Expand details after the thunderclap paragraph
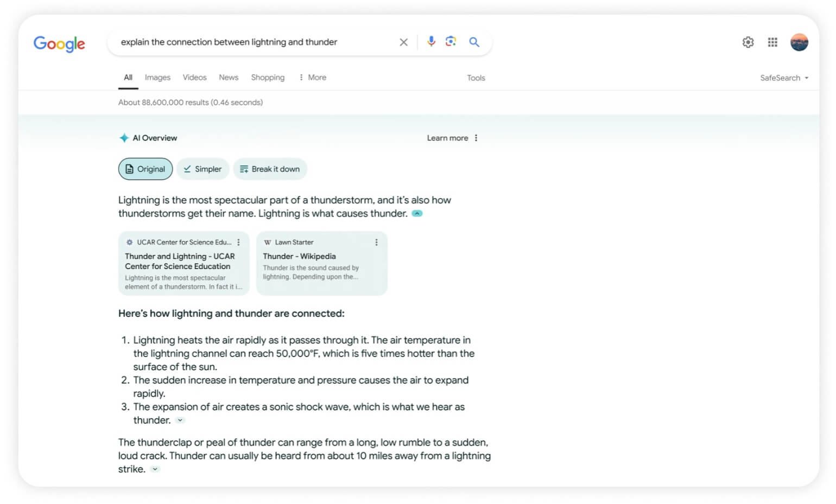This screenshot has height=504, width=836. point(155,469)
